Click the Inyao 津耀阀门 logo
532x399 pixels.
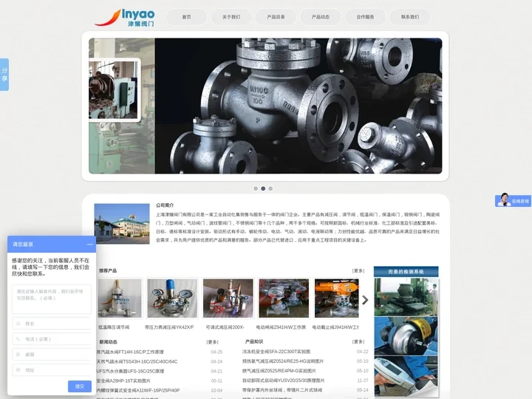(x=125, y=18)
